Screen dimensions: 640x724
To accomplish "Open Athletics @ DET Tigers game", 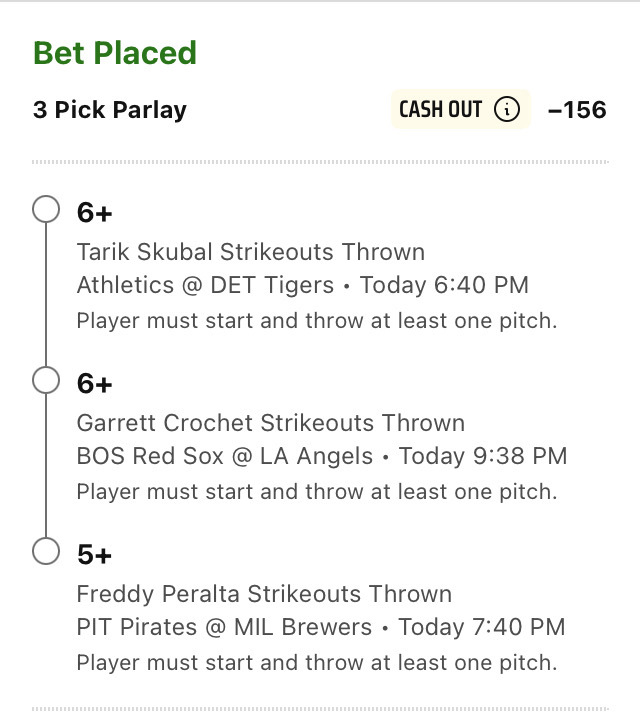I will 205,285.
